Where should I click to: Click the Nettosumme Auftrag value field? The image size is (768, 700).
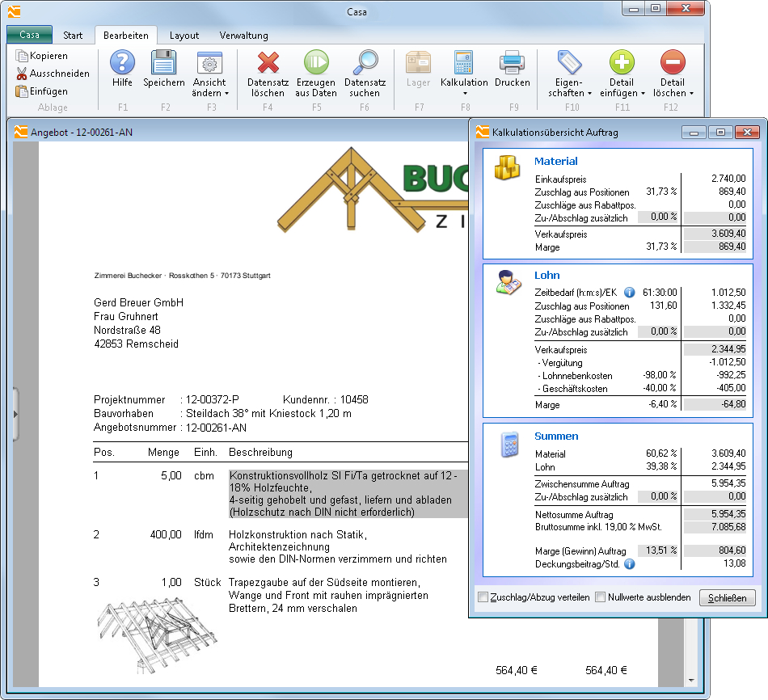(x=715, y=514)
